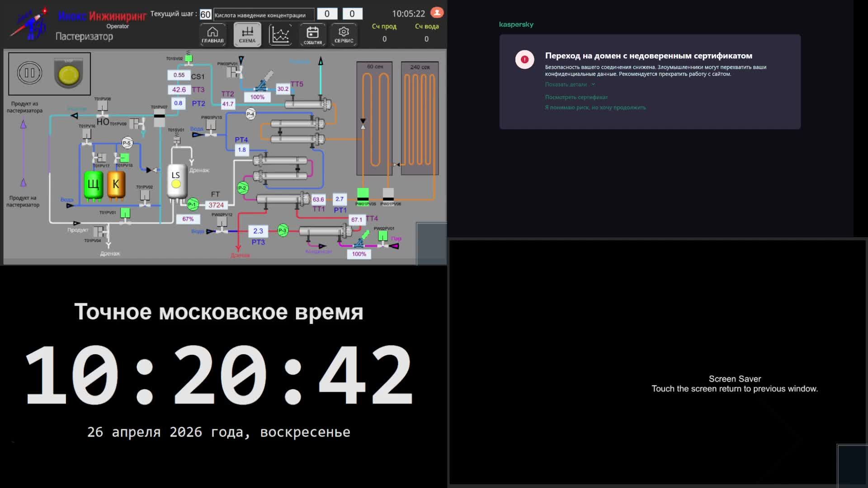Switch to the СОБЫТИЯ events tab
Viewport: 868px width, 488px height.
(312, 34)
